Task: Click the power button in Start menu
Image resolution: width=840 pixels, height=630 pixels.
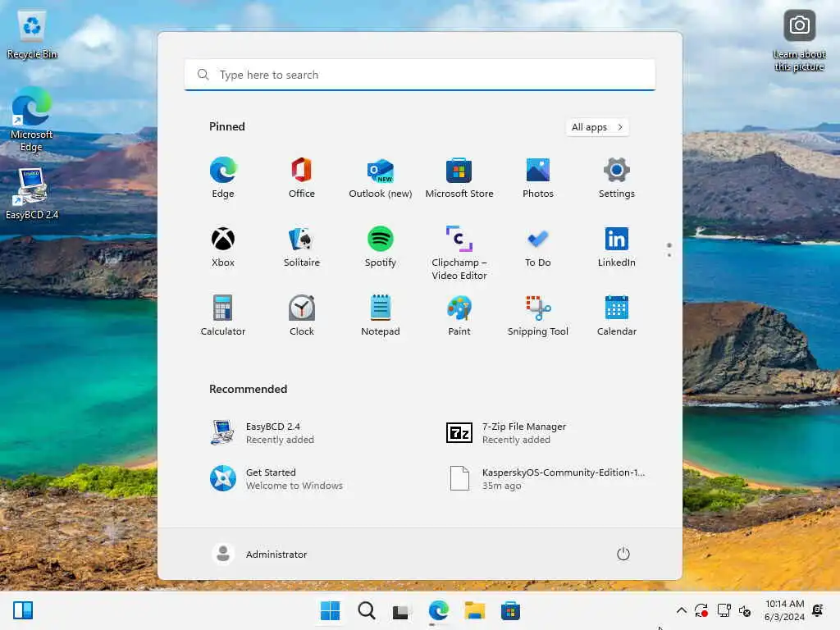Action: [623, 554]
